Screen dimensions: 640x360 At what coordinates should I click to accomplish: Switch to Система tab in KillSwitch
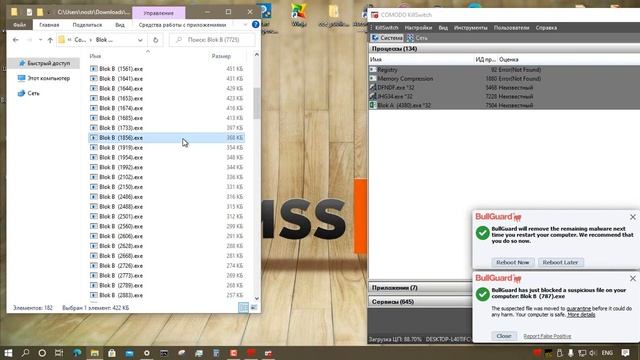click(387, 38)
